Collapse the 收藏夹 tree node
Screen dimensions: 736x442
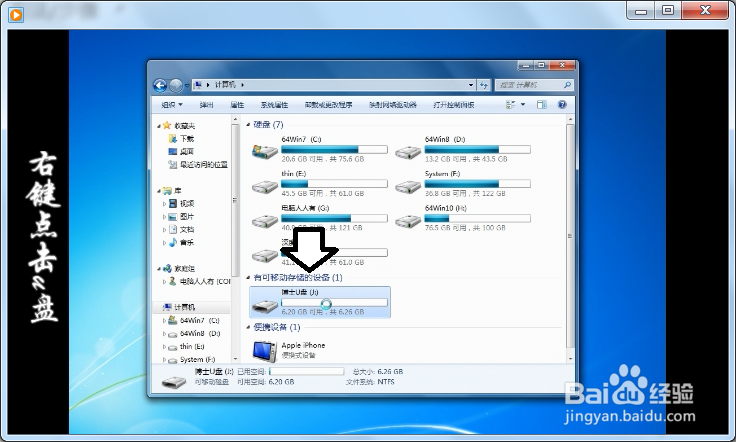(x=159, y=126)
